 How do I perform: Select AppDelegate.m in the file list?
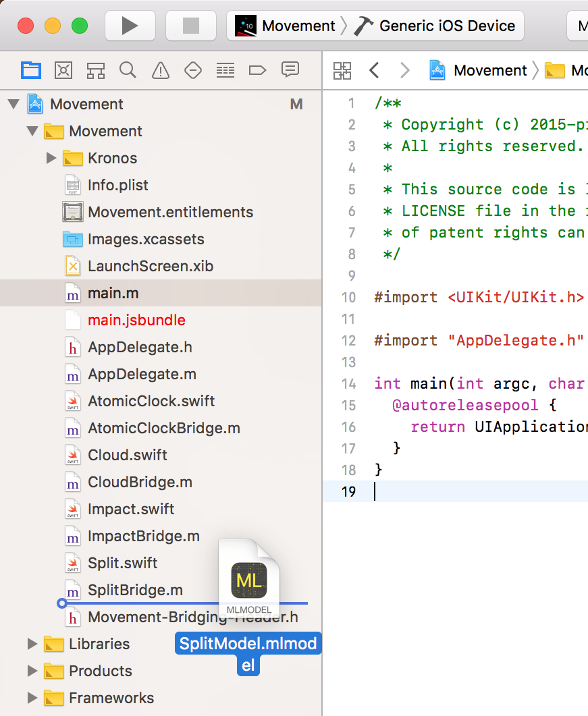pos(142,374)
